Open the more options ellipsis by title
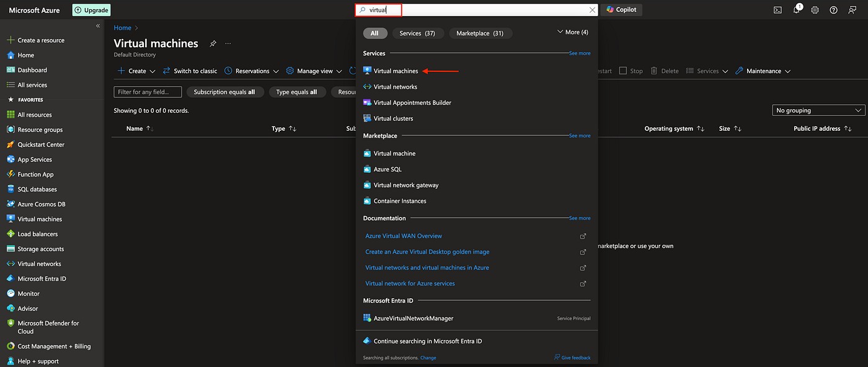The image size is (868, 367). tap(228, 43)
